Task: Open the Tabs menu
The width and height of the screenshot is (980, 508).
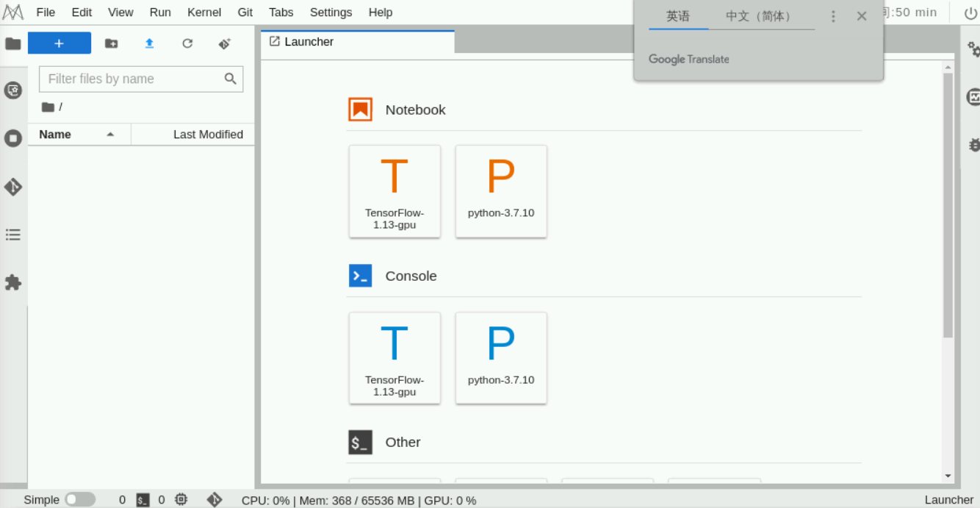Action: coord(281,12)
